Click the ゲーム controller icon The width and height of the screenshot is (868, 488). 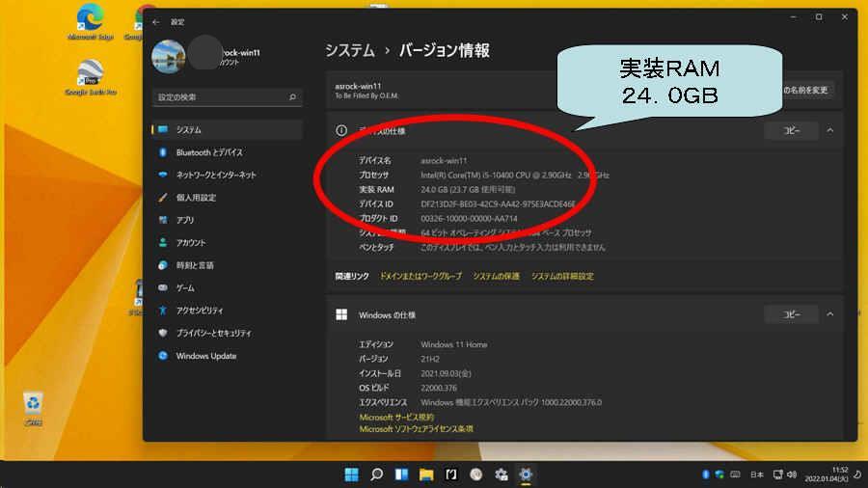click(x=163, y=287)
